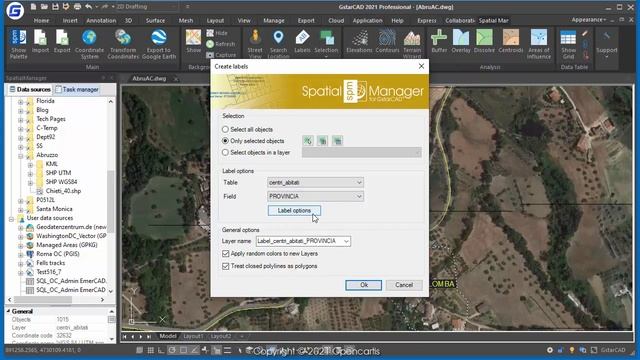Expand the Florida folder node
The width and height of the screenshot is (640, 360).
point(20,101)
